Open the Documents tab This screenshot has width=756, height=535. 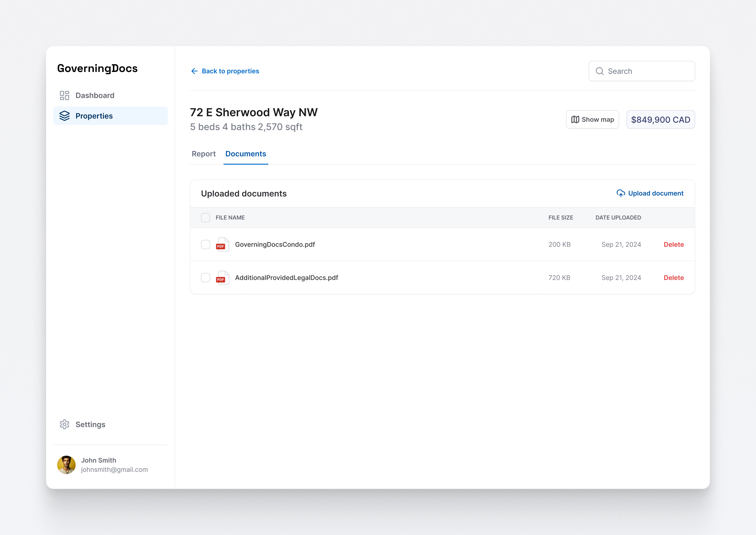[x=246, y=154]
